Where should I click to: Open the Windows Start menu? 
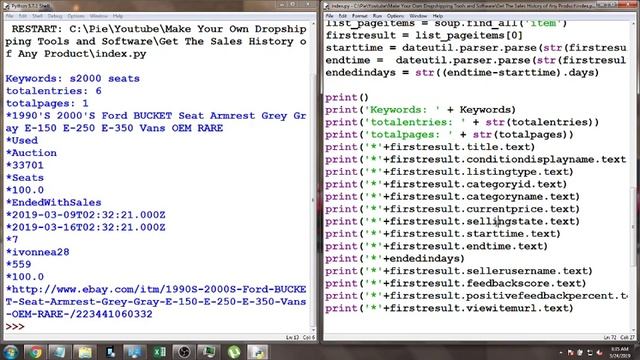pos(10,352)
